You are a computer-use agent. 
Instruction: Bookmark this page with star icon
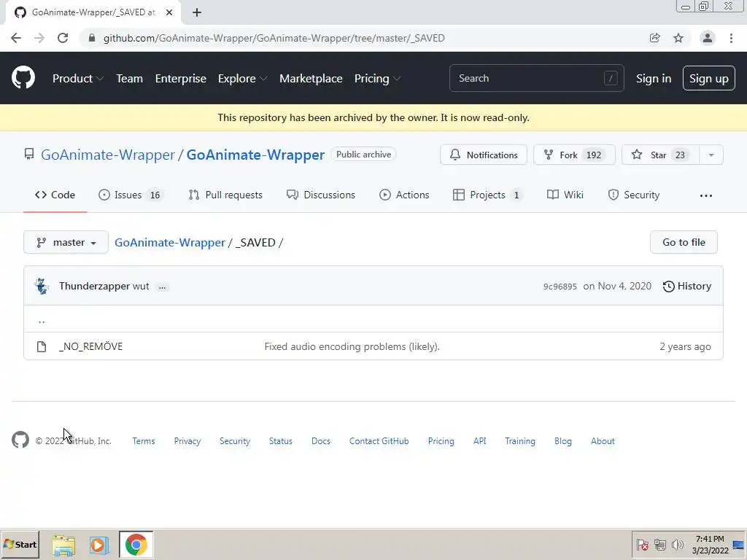point(678,38)
